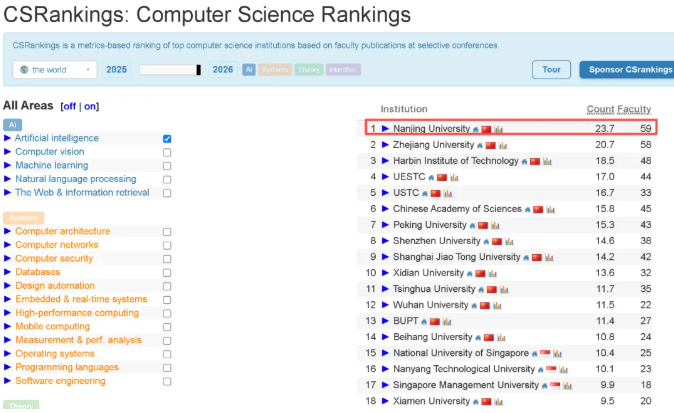Expand the Nanjing University faculty list arrow
The width and height of the screenshot is (674, 413).
pyautogui.click(x=385, y=128)
